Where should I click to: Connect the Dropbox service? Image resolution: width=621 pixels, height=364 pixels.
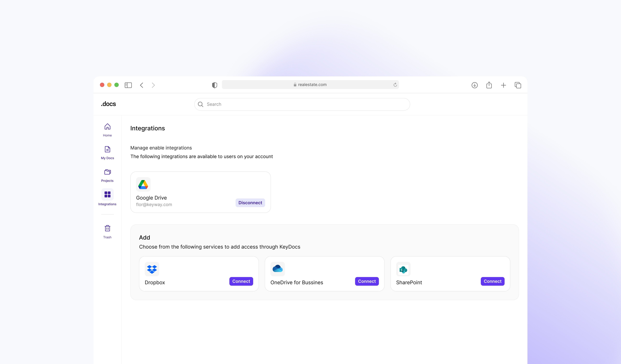241,281
